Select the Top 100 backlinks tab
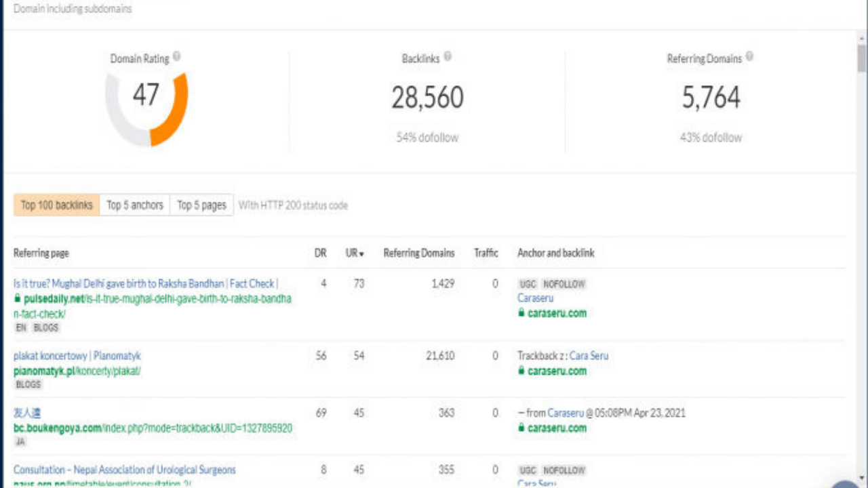This screenshot has height=488, width=868. click(x=56, y=205)
